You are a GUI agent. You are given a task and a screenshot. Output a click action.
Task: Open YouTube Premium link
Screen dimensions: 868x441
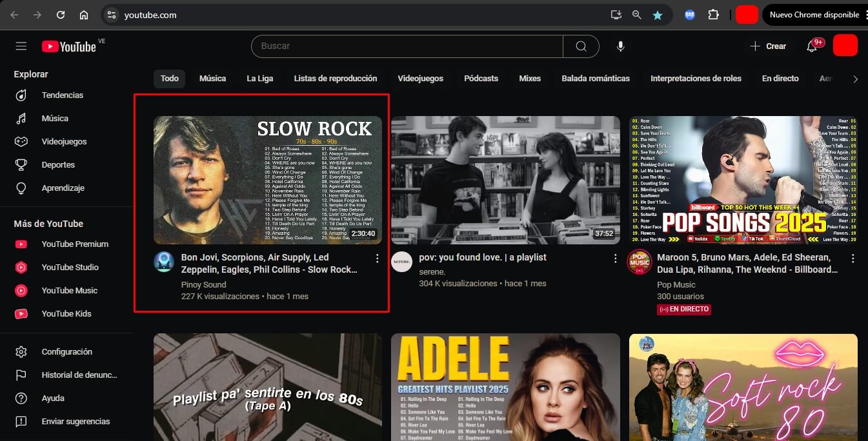(75, 244)
